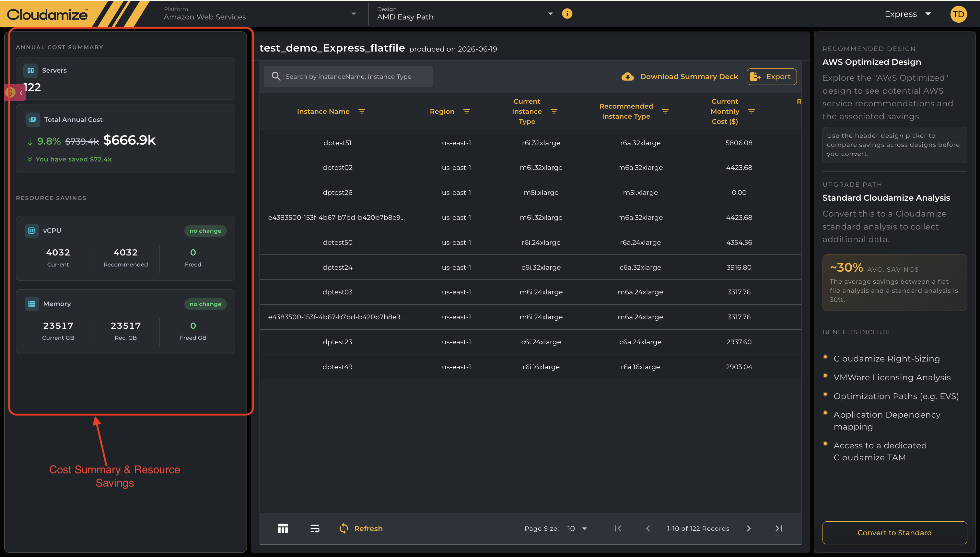Click us-east-1 region for dptest51

click(x=456, y=143)
